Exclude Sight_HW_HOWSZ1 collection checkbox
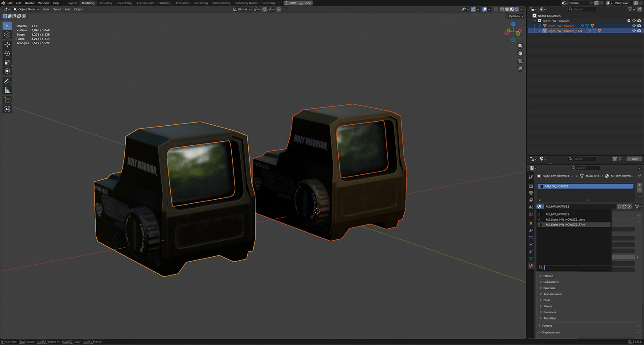644x345 pixels. tap(629, 21)
